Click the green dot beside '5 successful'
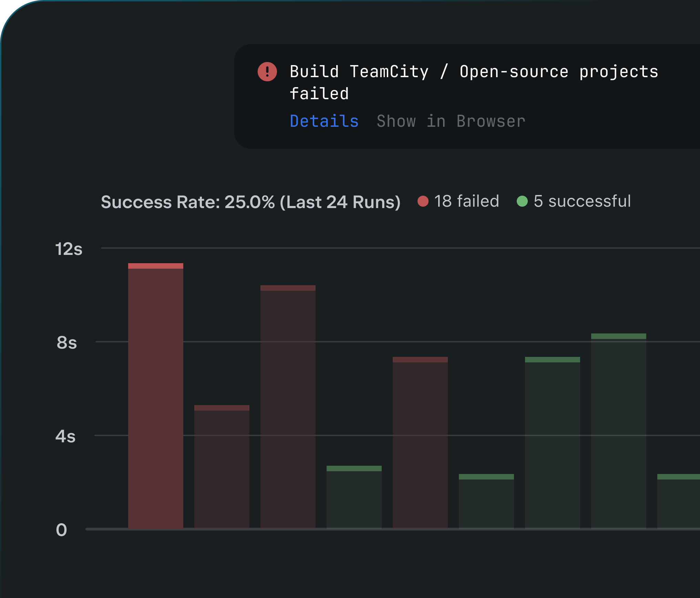This screenshot has width=700, height=598. (522, 201)
